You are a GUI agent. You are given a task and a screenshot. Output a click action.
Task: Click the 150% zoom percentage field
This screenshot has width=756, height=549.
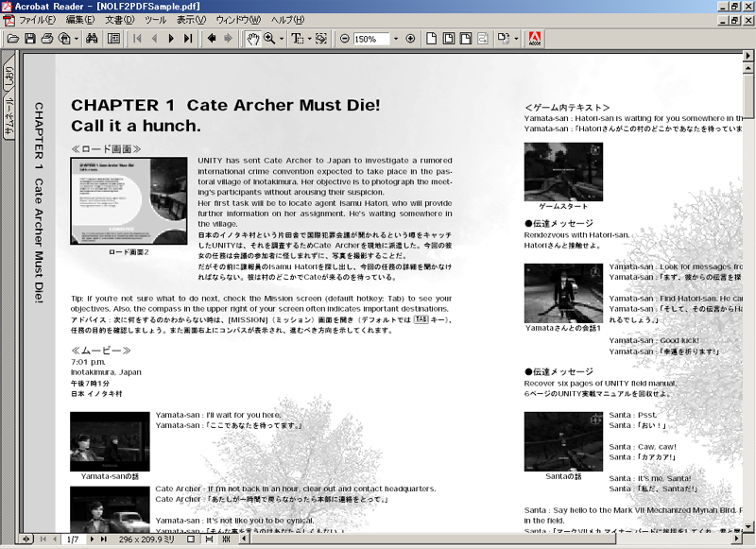pos(371,39)
